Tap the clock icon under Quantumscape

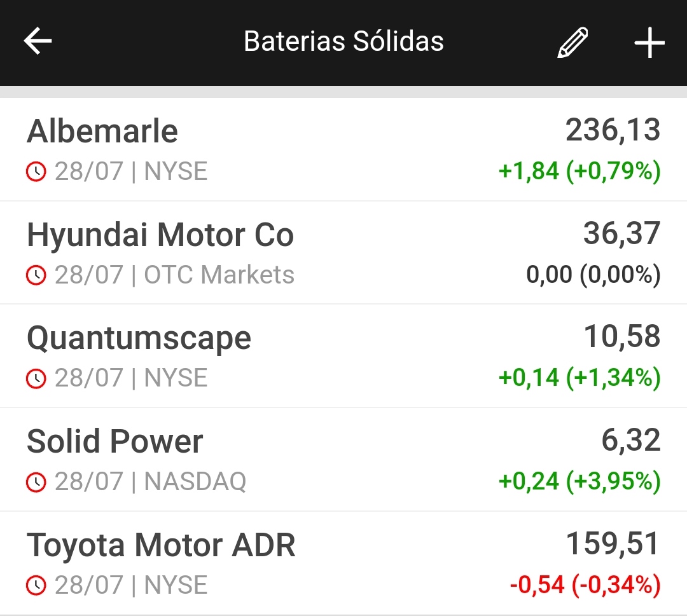[36, 378]
